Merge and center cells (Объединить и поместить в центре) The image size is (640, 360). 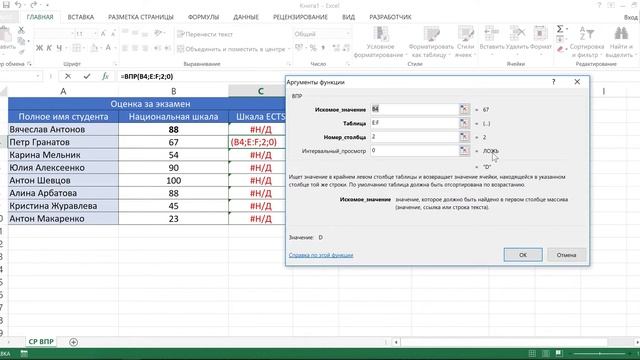(x=231, y=49)
